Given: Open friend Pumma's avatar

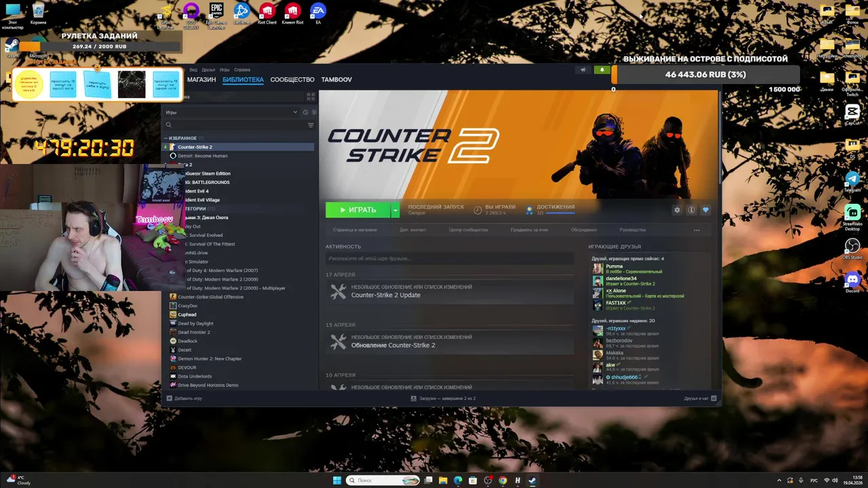Looking at the screenshot, I should click(597, 268).
